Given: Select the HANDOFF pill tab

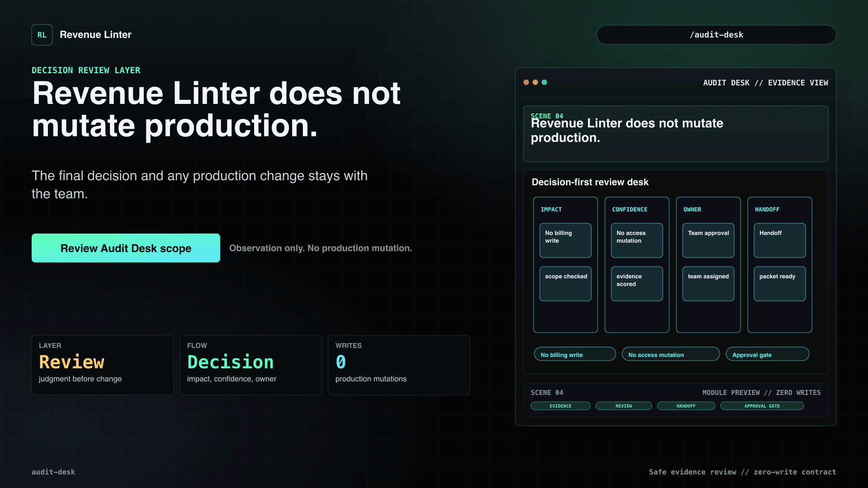Looking at the screenshot, I should [686, 406].
